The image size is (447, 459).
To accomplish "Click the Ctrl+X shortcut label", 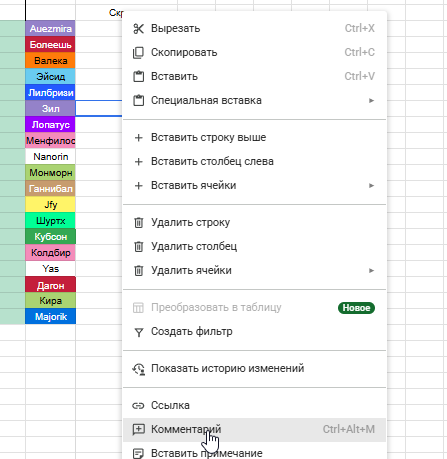I will pyautogui.click(x=360, y=28).
